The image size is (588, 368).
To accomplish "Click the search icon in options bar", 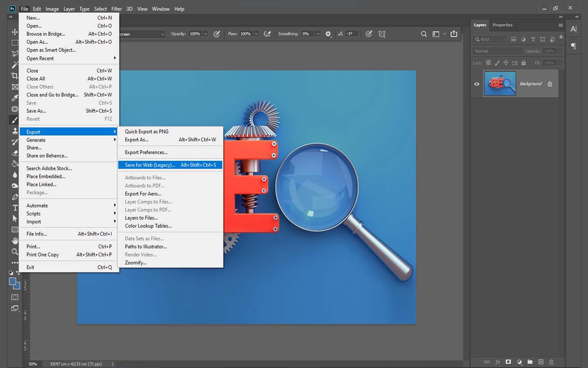I will 424,34.
